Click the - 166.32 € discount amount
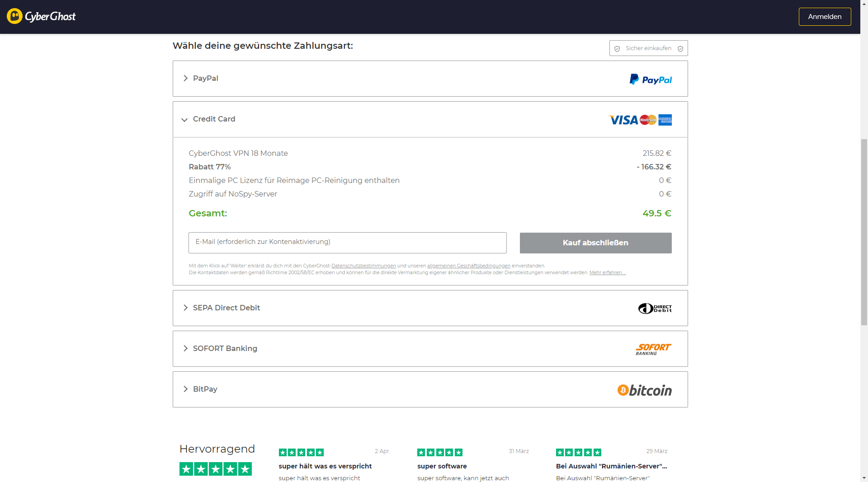Viewport: 868px width, 482px height. [x=654, y=167]
